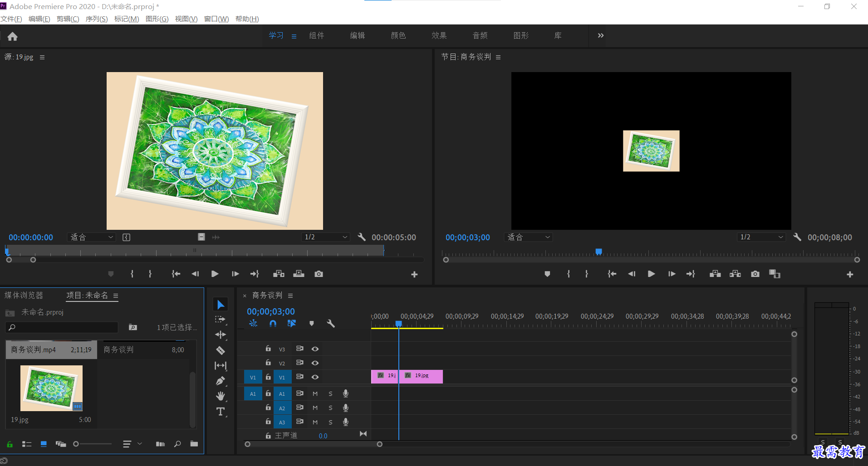This screenshot has width=868, height=466.
Task: Open program monitor wrench settings
Action: pos(797,237)
